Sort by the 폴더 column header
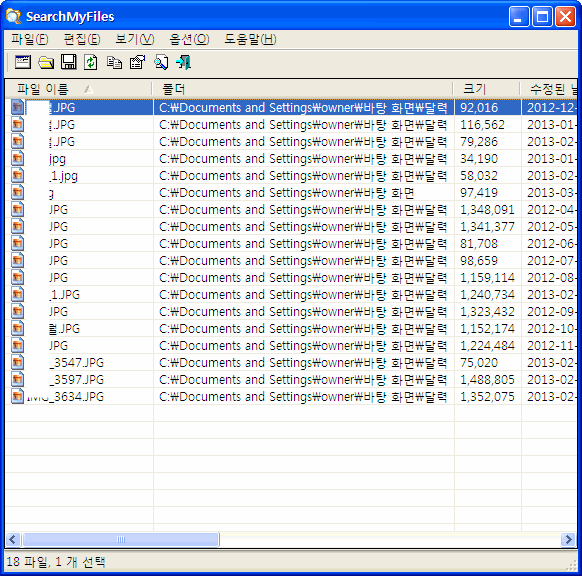 point(303,89)
